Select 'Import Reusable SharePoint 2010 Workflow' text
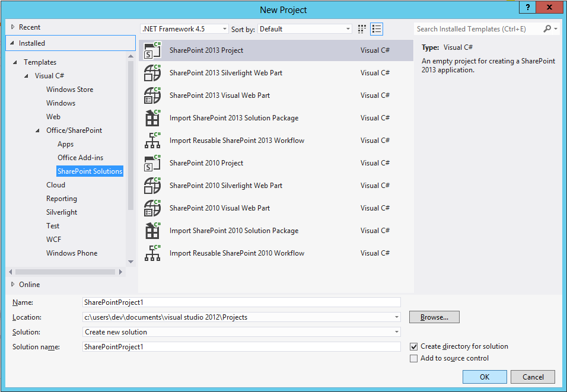This screenshot has width=567, height=392. point(237,253)
